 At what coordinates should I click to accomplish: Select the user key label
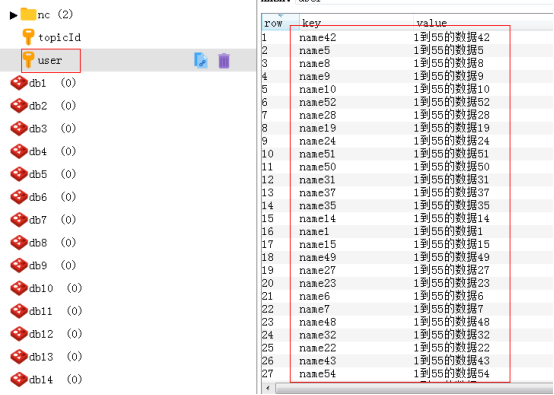coord(50,60)
